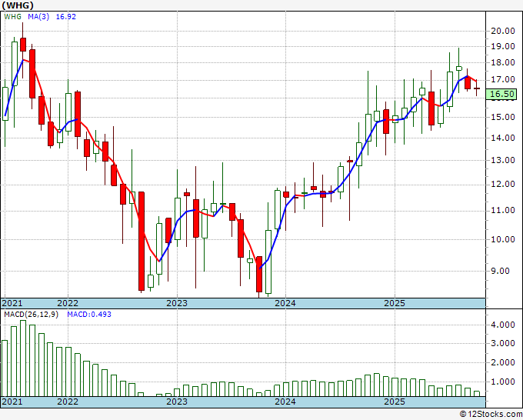Click the WHG ticker label in the price panel

point(12,16)
